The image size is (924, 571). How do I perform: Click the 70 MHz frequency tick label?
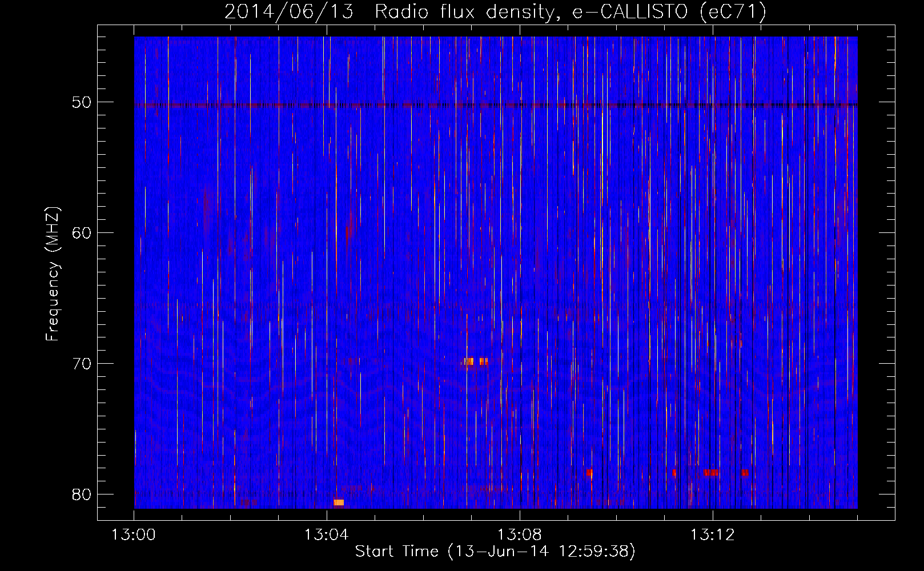pyautogui.click(x=81, y=364)
